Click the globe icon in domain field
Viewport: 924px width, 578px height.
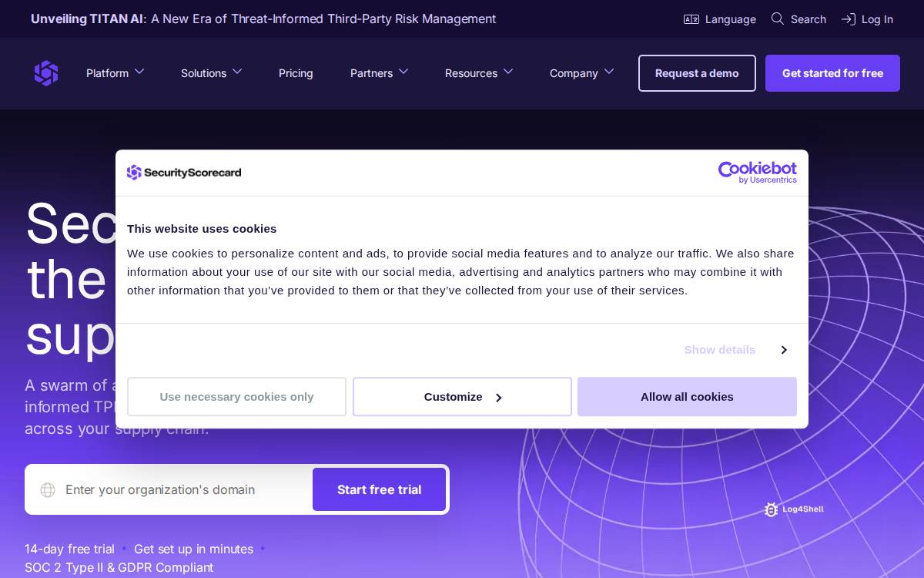[x=48, y=490]
